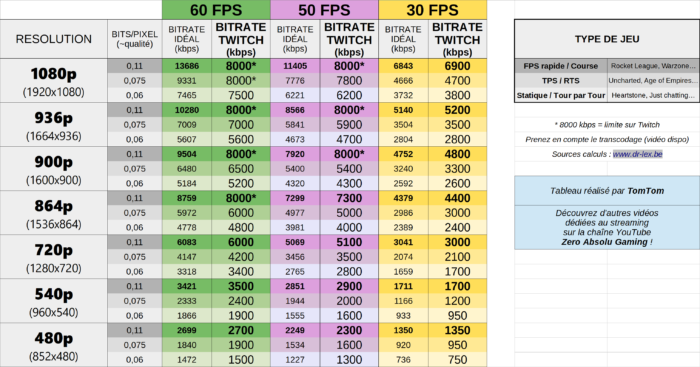Select the 60 FPS header cell
The width and height of the screenshot is (700, 367).
coord(216,10)
